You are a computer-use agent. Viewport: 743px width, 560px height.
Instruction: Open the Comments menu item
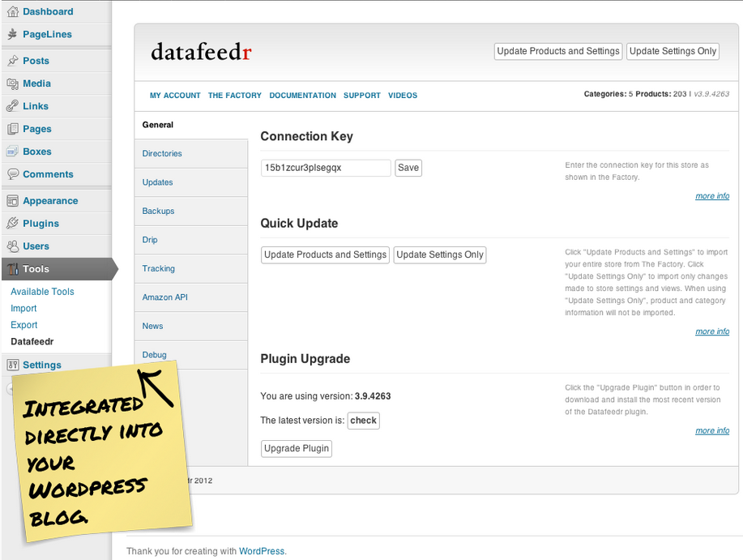pyautogui.click(x=48, y=174)
